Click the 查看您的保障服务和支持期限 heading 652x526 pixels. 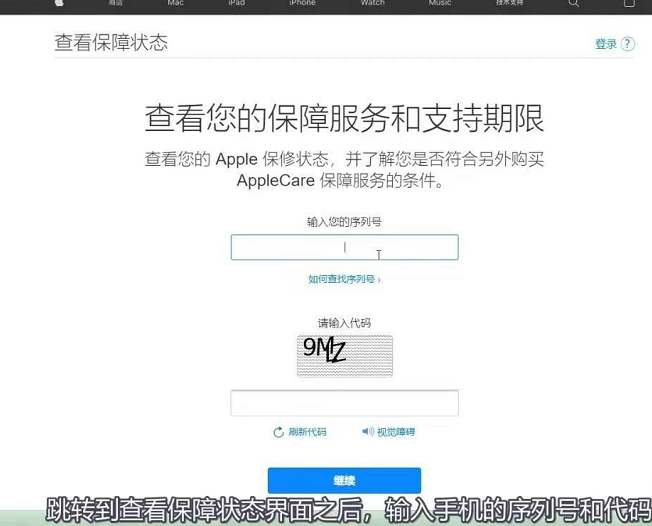pyautogui.click(x=344, y=118)
